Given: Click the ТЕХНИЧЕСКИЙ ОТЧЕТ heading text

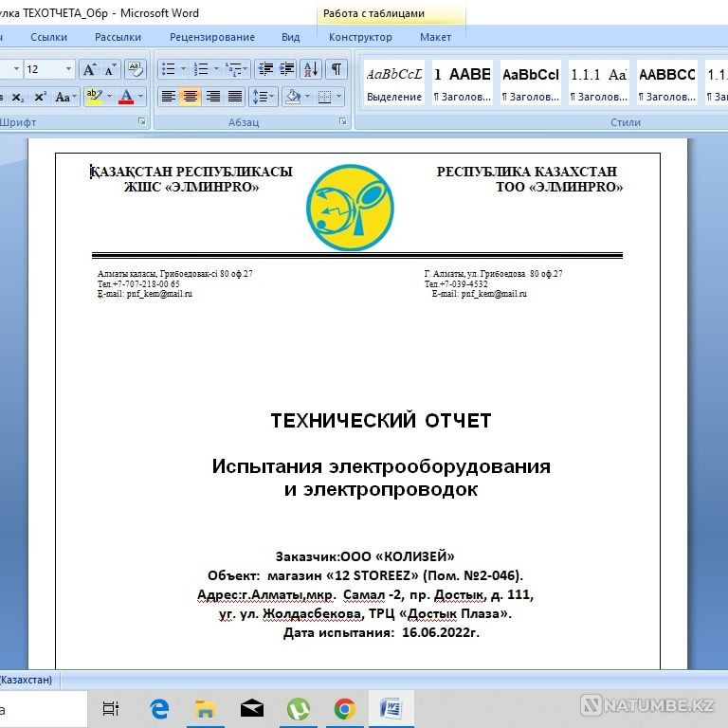Looking at the screenshot, I should pyautogui.click(x=381, y=420).
